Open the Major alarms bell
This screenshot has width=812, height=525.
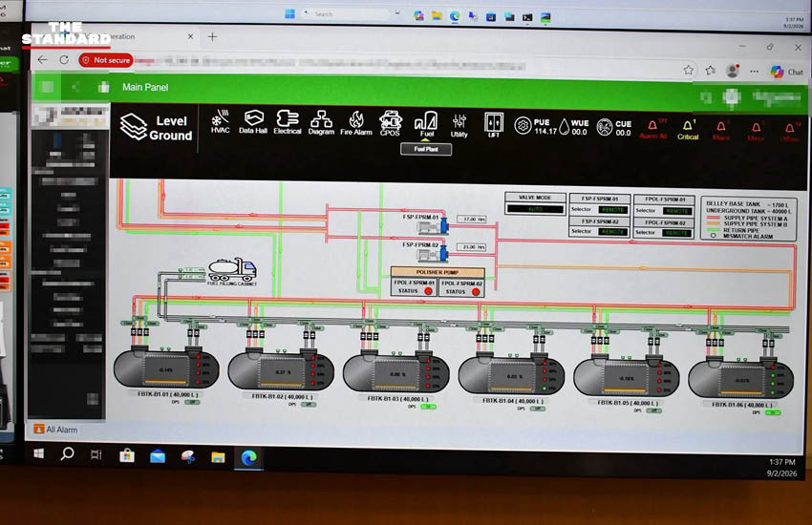[x=721, y=131]
